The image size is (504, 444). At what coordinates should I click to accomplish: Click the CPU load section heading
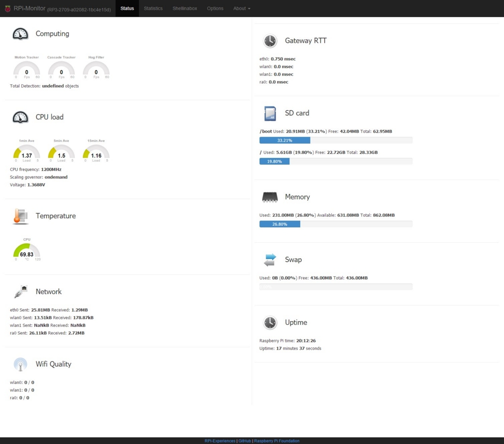coord(50,117)
